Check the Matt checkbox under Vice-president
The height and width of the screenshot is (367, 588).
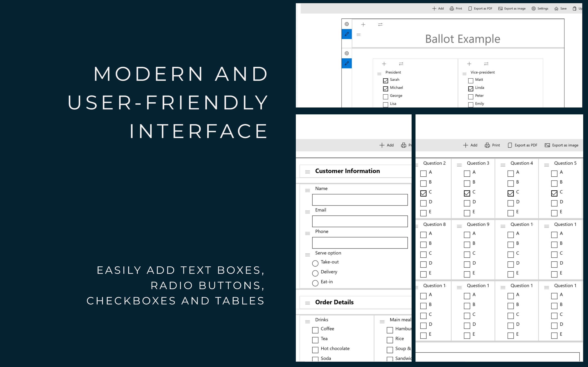pos(471,81)
